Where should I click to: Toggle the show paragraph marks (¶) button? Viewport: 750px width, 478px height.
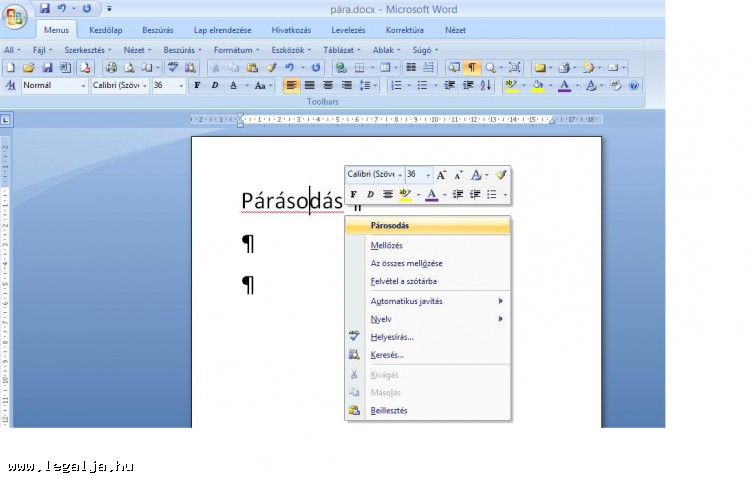pos(471,68)
